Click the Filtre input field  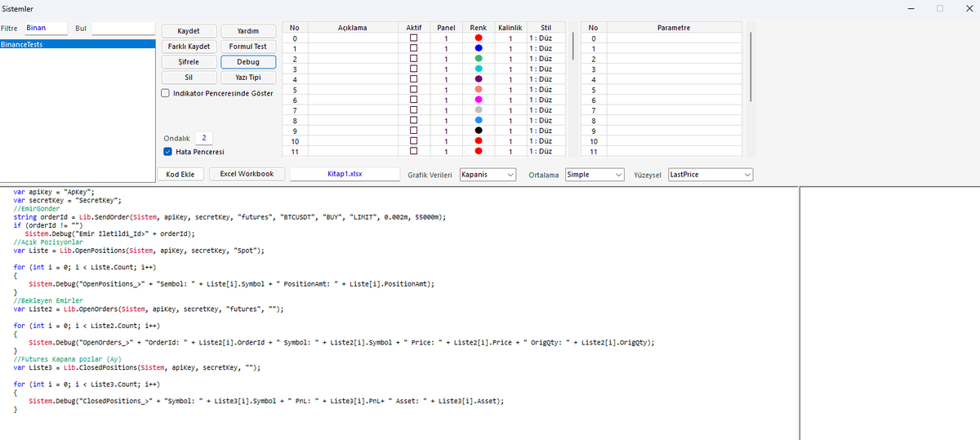pos(45,28)
